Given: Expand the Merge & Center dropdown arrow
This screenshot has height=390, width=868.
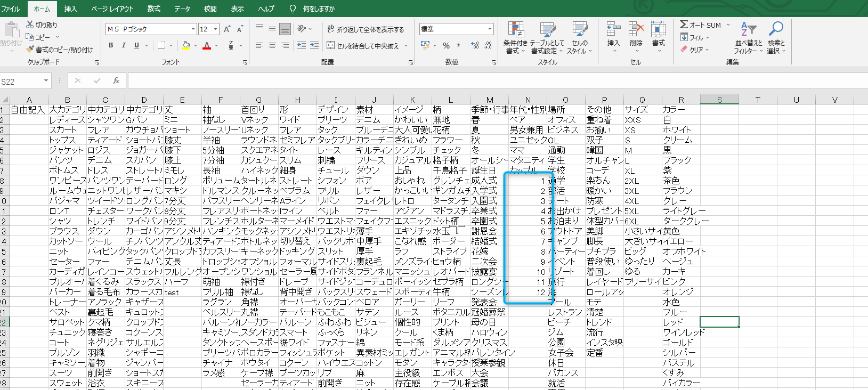Looking at the screenshot, I should pyautogui.click(x=406, y=46).
